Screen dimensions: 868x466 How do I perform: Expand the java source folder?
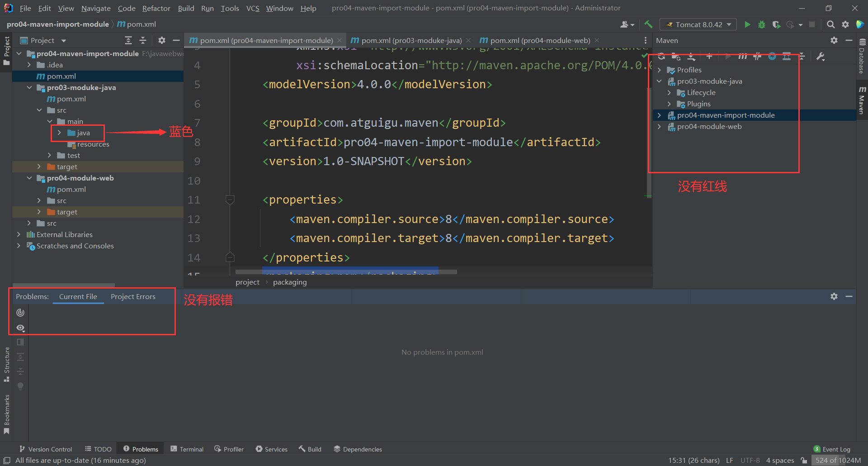click(x=59, y=133)
